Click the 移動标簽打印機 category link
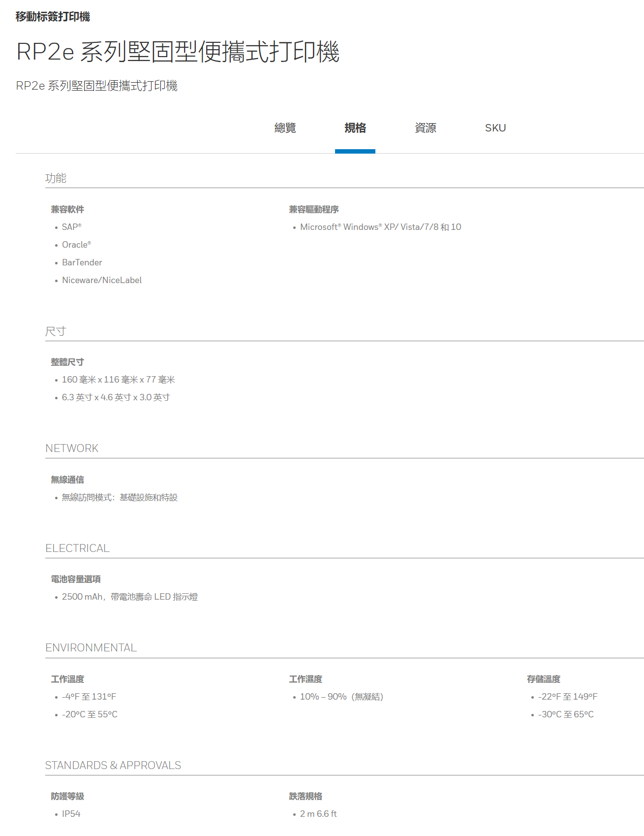Image resolution: width=644 pixels, height=836 pixels. pyautogui.click(x=53, y=17)
